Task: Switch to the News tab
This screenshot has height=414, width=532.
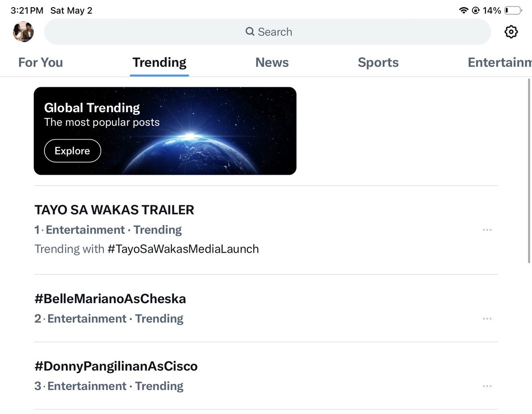Action: (x=272, y=62)
